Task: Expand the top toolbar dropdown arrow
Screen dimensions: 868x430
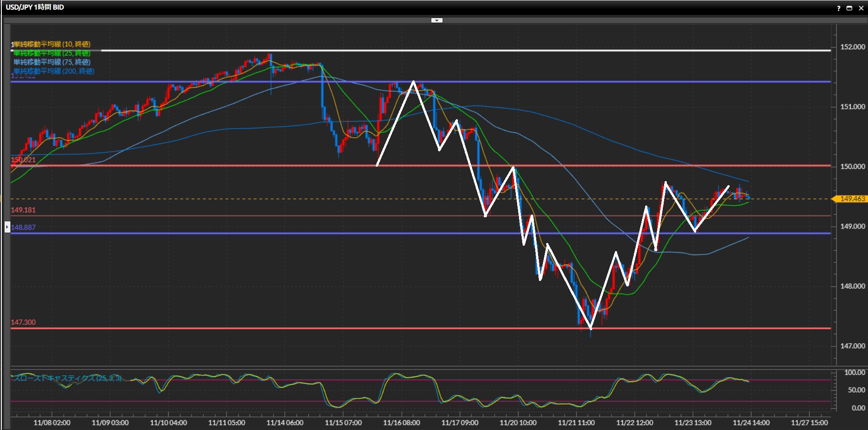Action: pyautogui.click(x=437, y=20)
